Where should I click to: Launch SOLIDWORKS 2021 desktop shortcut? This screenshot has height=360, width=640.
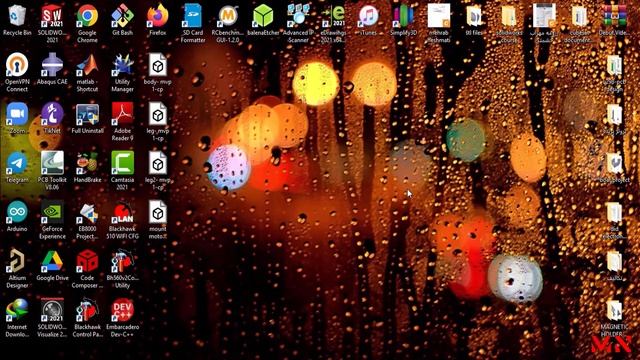tap(52, 16)
